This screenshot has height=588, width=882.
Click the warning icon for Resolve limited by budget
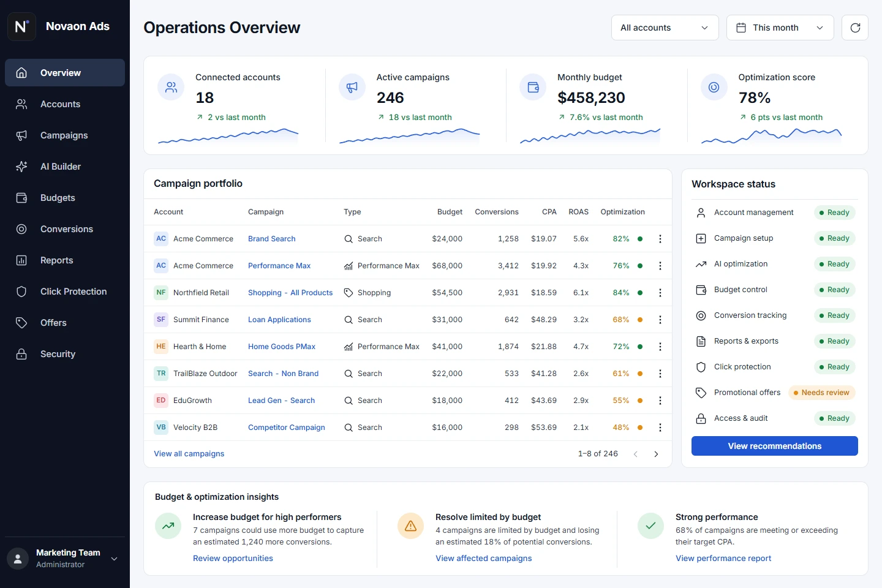pyautogui.click(x=411, y=526)
